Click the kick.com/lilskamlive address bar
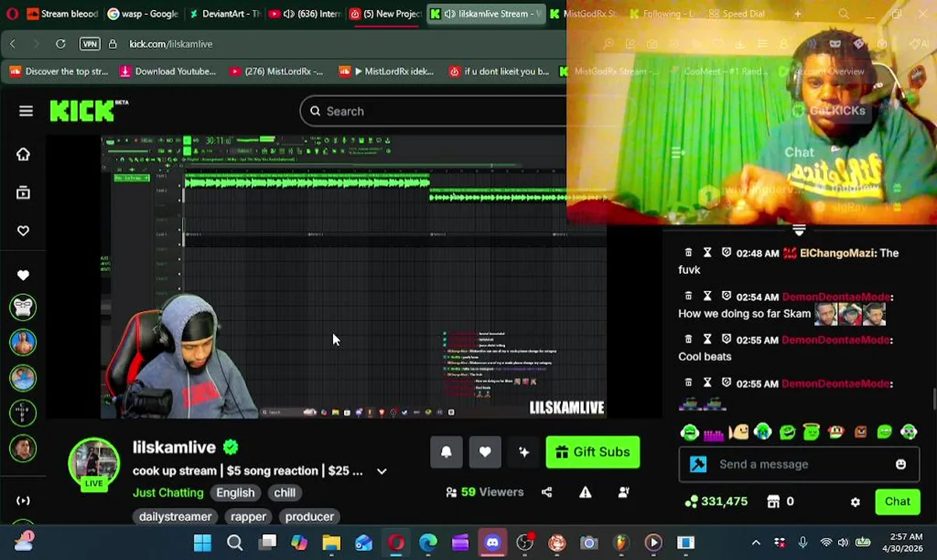Image resolution: width=937 pixels, height=560 pixels. [170, 44]
